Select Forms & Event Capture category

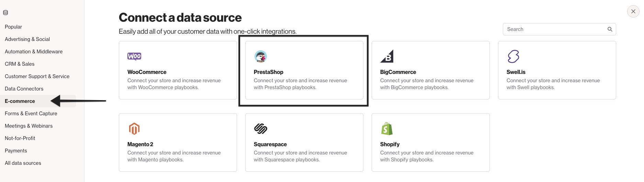pyautogui.click(x=31, y=114)
